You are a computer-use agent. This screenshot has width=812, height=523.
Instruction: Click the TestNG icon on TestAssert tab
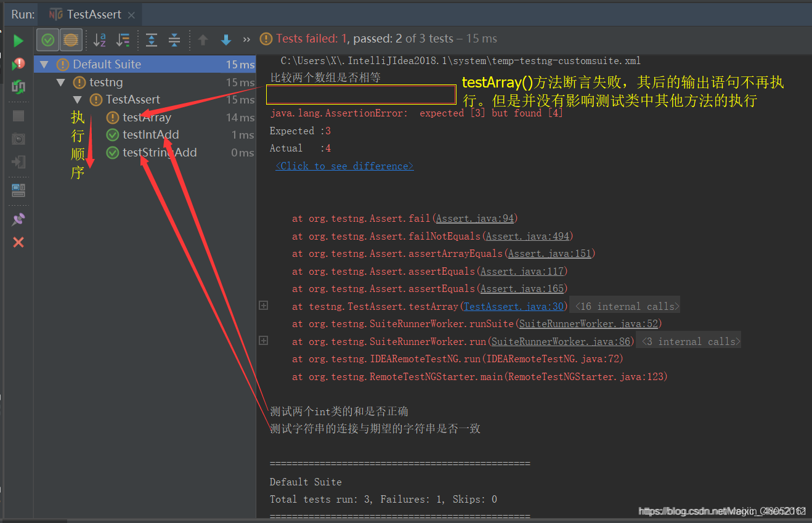[x=55, y=14]
